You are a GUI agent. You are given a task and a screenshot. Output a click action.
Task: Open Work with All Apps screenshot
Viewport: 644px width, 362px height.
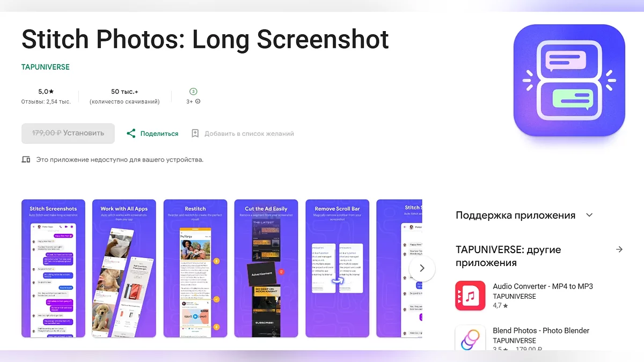(x=124, y=269)
